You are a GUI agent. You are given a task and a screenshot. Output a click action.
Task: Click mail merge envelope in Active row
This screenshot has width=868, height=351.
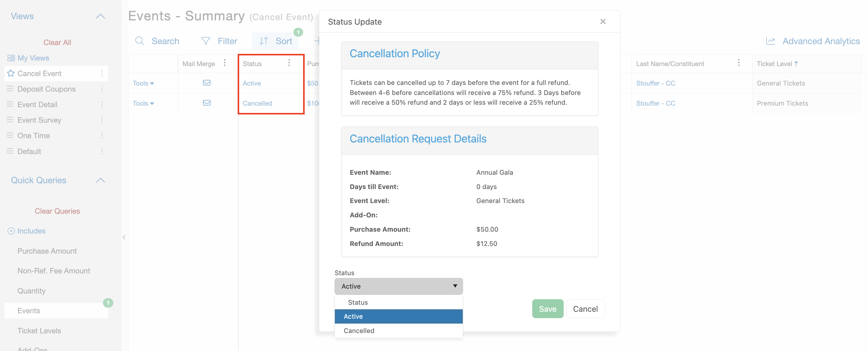207,83
